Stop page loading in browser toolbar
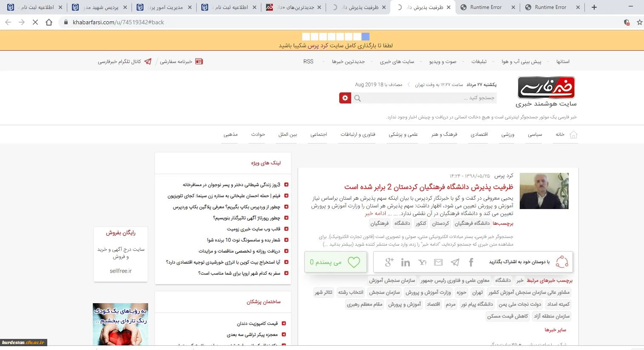This screenshot has height=350, width=644. 35,22
